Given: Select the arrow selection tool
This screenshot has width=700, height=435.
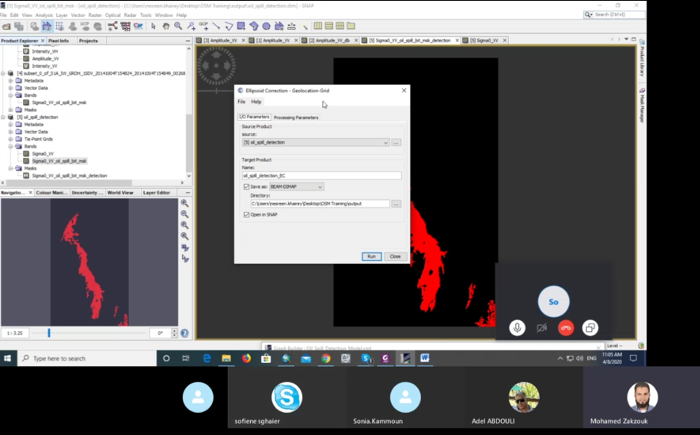Looking at the screenshot, I should tap(154, 26).
